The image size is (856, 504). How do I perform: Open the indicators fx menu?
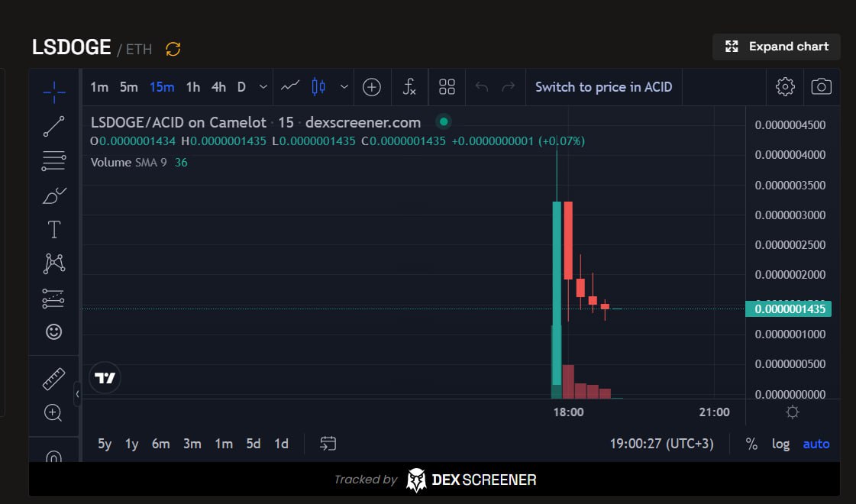[x=409, y=87]
